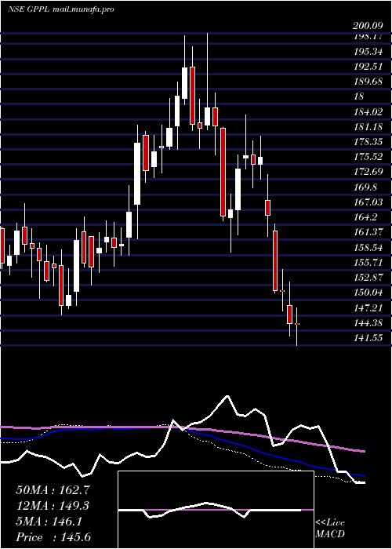Click the 150.04 price axis label
The height and width of the screenshot is (549, 392).
tap(368, 292)
